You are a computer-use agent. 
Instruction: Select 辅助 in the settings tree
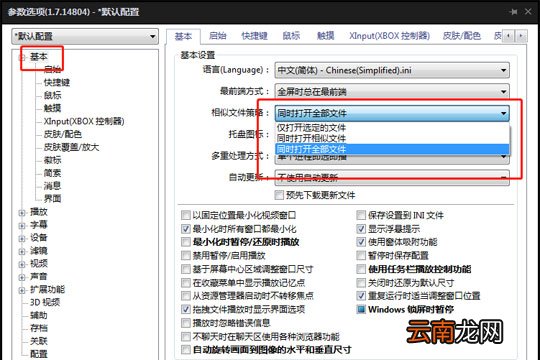(39, 315)
